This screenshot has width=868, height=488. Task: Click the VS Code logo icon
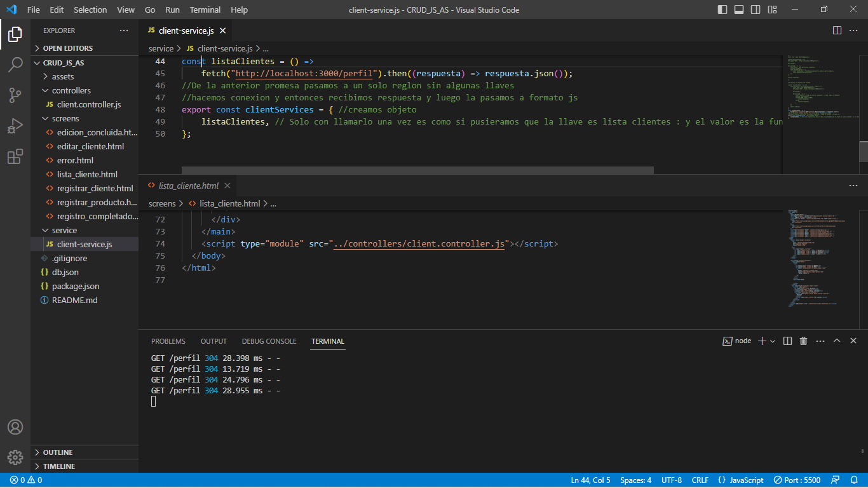pyautogui.click(x=11, y=10)
